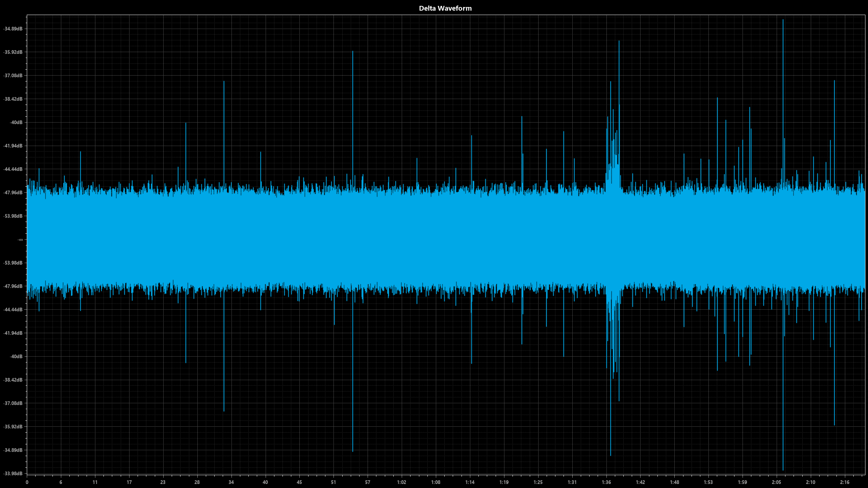Viewport: 868px width, 488px height.
Task: Click the 1:48 time axis label
Action: 675,482
